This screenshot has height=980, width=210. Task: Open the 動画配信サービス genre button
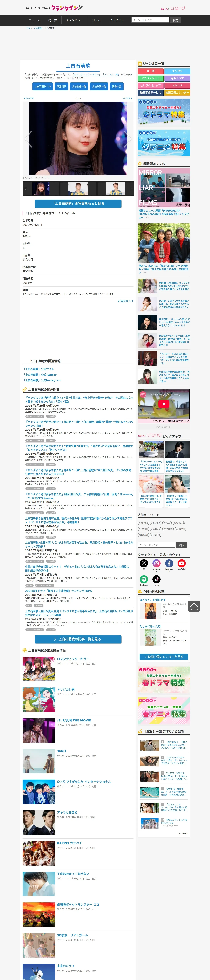coord(150,93)
